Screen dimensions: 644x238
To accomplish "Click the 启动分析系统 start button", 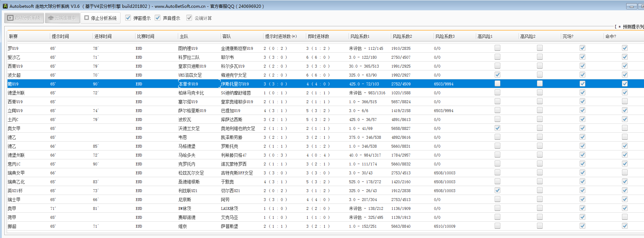I will 24,18.
